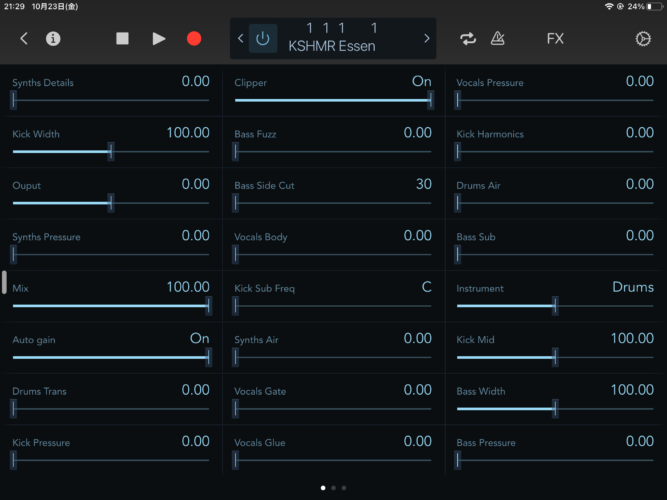Open the settings gear icon
Image resolution: width=667 pixels, height=500 pixels.
643,39
